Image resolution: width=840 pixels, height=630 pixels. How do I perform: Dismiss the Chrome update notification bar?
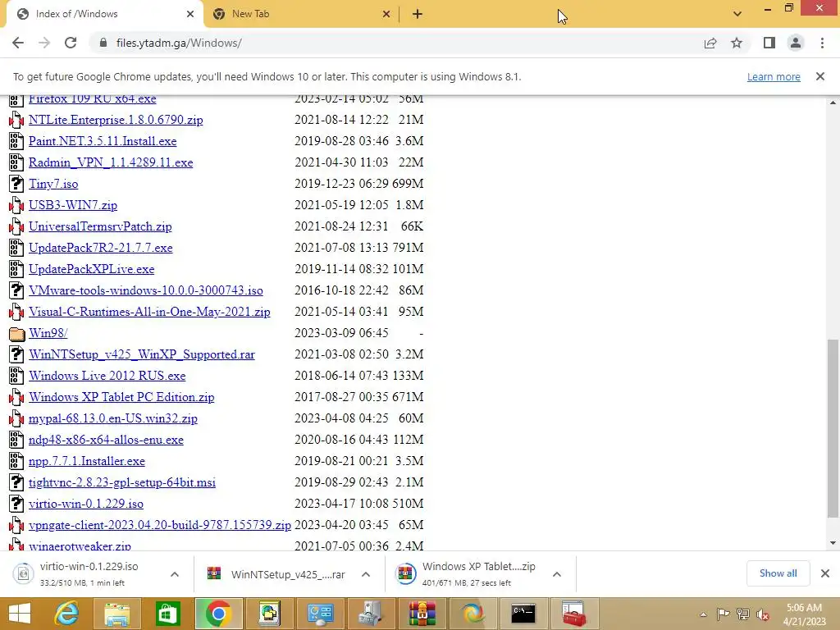click(x=820, y=76)
